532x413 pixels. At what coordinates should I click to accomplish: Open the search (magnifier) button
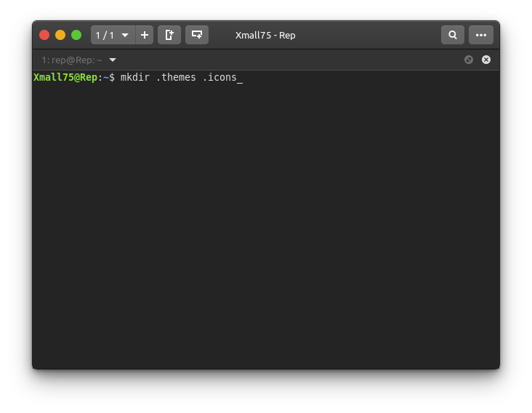pos(453,35)
